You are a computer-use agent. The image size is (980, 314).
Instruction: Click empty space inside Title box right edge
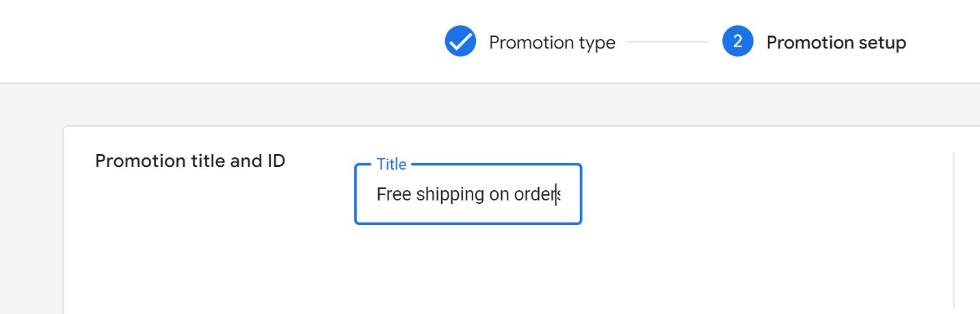point(571,194)
